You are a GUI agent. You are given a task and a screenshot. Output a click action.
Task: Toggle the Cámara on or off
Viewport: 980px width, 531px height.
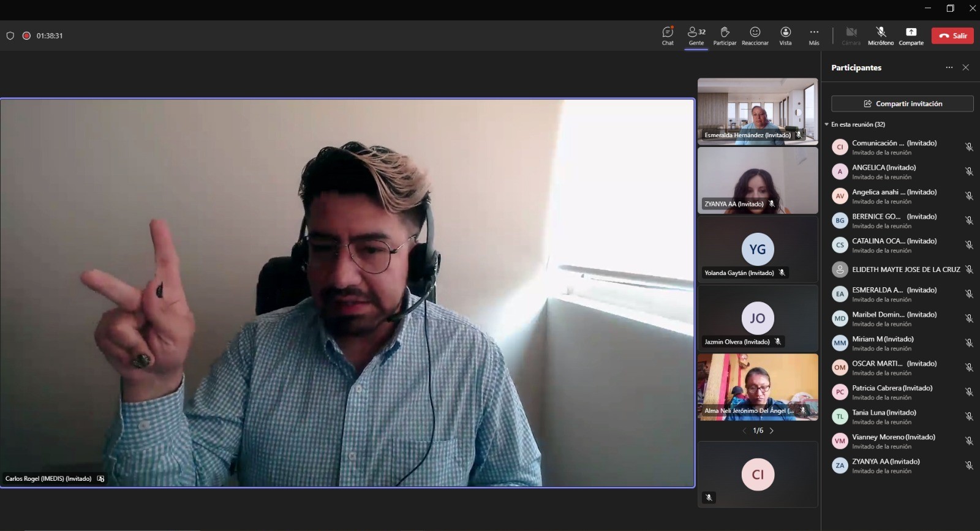click(851, 36)
